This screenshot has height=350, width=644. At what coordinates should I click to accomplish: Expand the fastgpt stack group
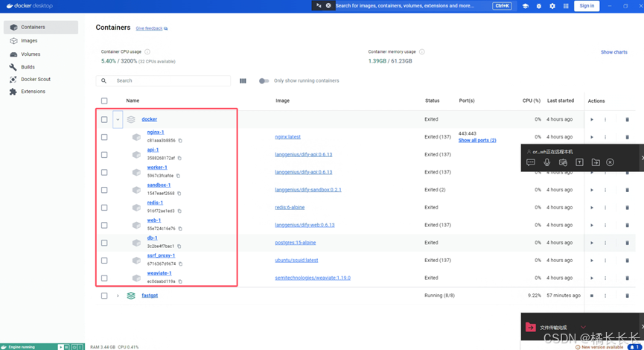118,296
